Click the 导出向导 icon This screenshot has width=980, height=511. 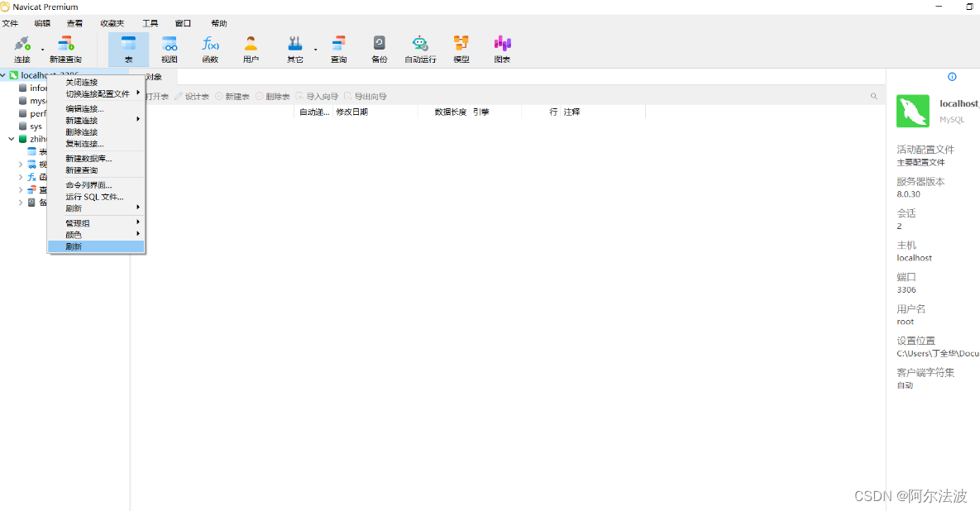click(348, 96)
